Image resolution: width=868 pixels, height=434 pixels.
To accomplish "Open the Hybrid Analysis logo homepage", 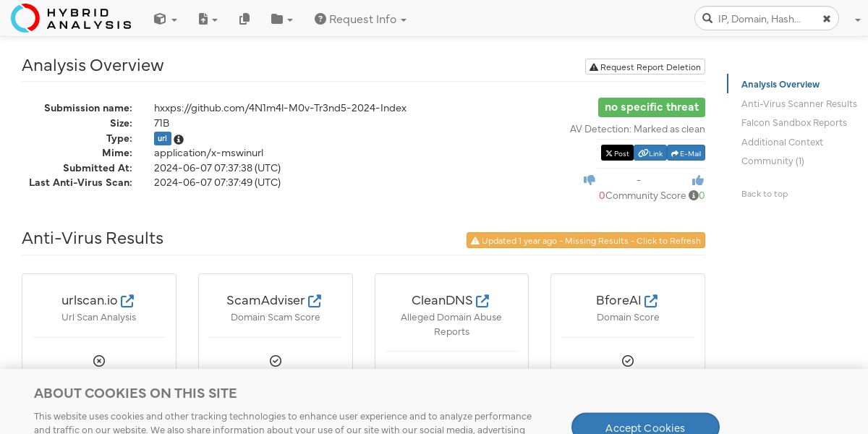I will (x=71, y=18).
